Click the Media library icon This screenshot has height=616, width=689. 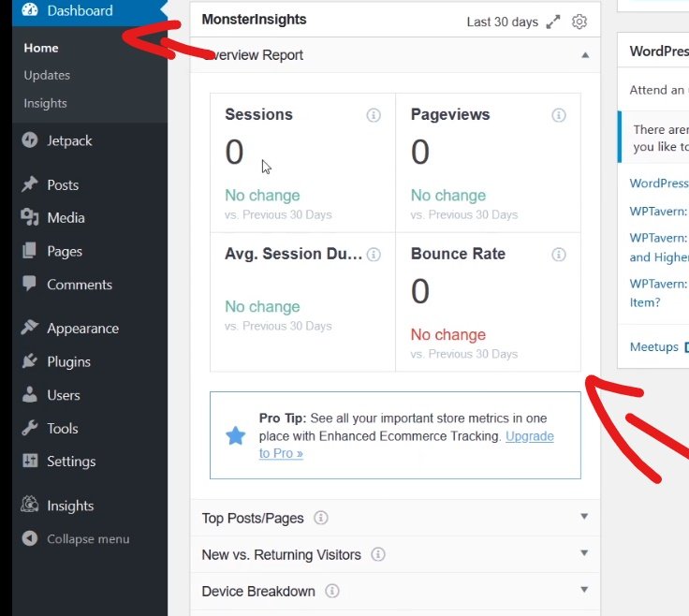point(30,217)
